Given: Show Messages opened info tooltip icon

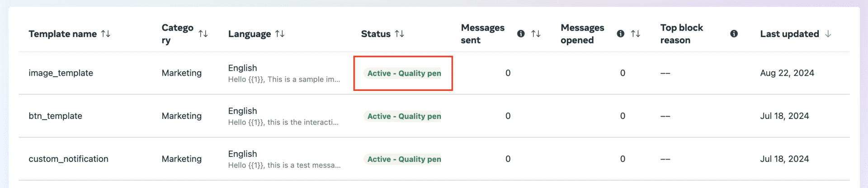Looking at the screenshot, I should click(621, 34).
